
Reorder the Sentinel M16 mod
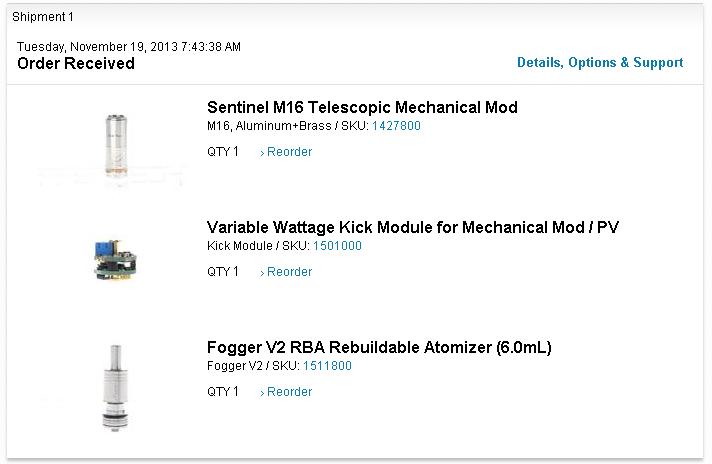[x=286, y=152]
